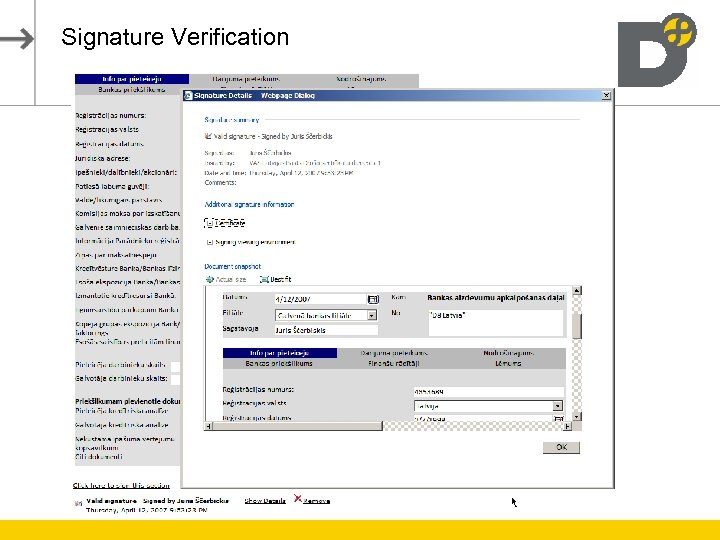Image resolution: width=720 pixels, height=540 pixels.
Task: Click the Signature Details dialog title icon
Action: click(188, 96)
